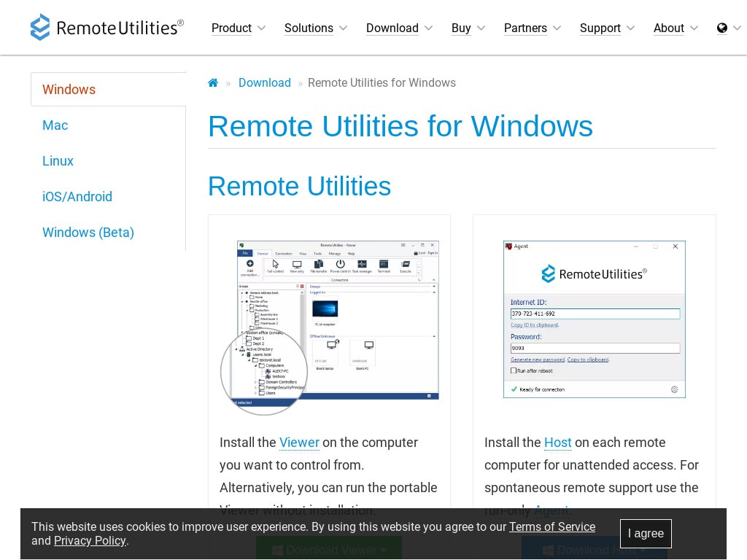747x560 pixels.
Task: Click the Windows icon on Download Host button
Action: click(x=549, y=550)
